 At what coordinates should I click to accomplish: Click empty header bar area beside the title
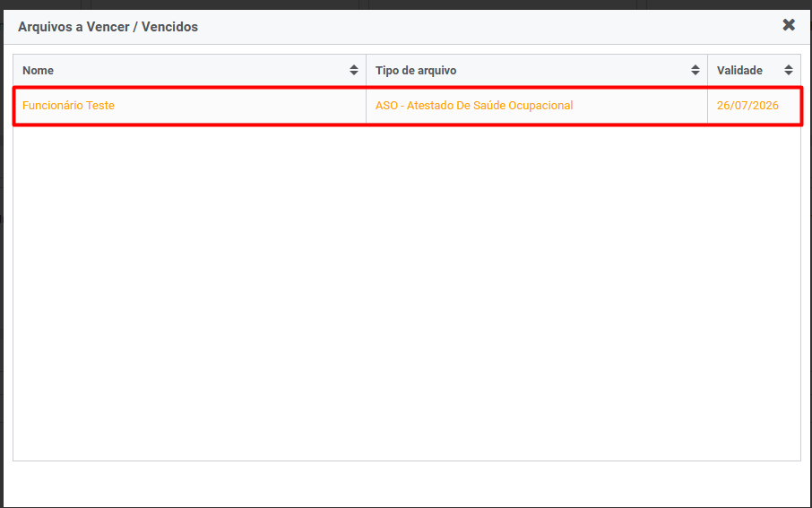pyautogui.click(x=487, y=27)
